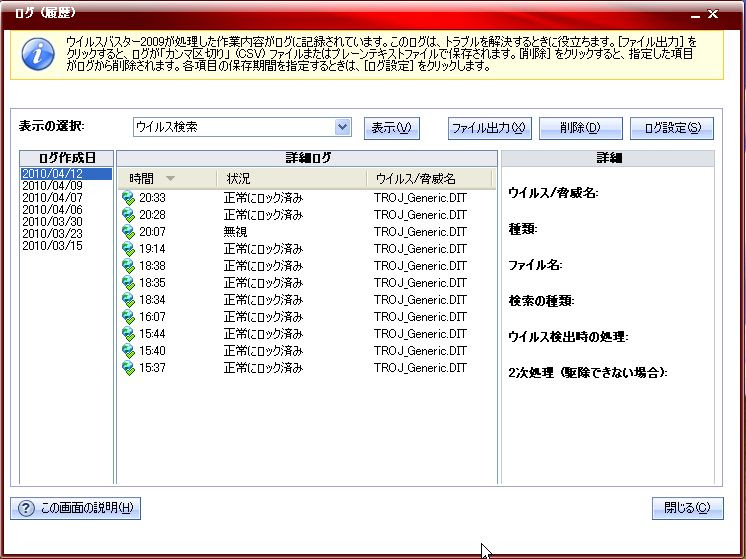Click the 閉じる(C) close button

(x=687, y=508)
